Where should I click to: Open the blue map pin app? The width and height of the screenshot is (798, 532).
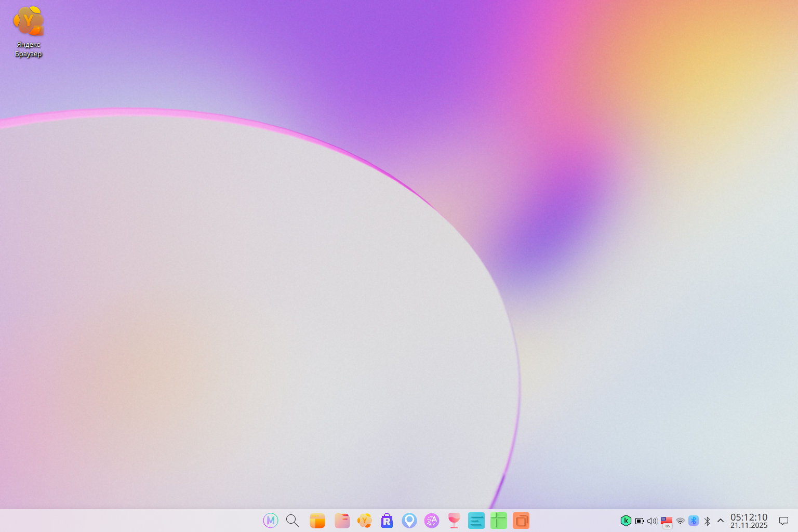(409, 520)
